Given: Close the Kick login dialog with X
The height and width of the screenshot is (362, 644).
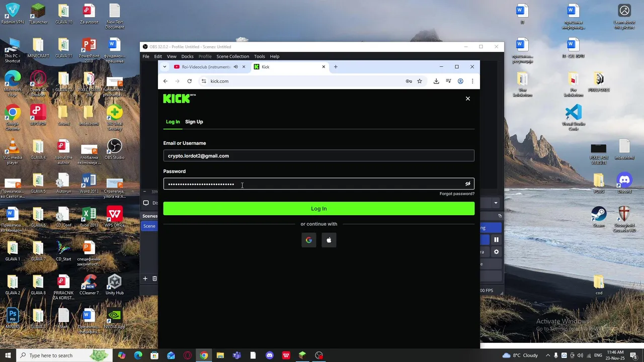Looking at the screenshot, I should point(468,99).
